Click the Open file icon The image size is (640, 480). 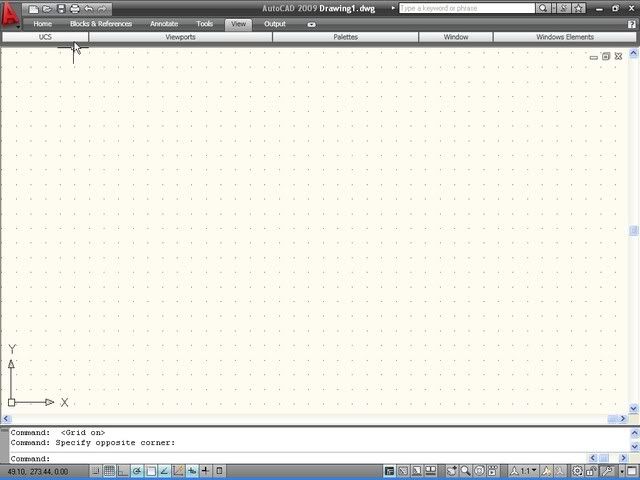(47, 8)
